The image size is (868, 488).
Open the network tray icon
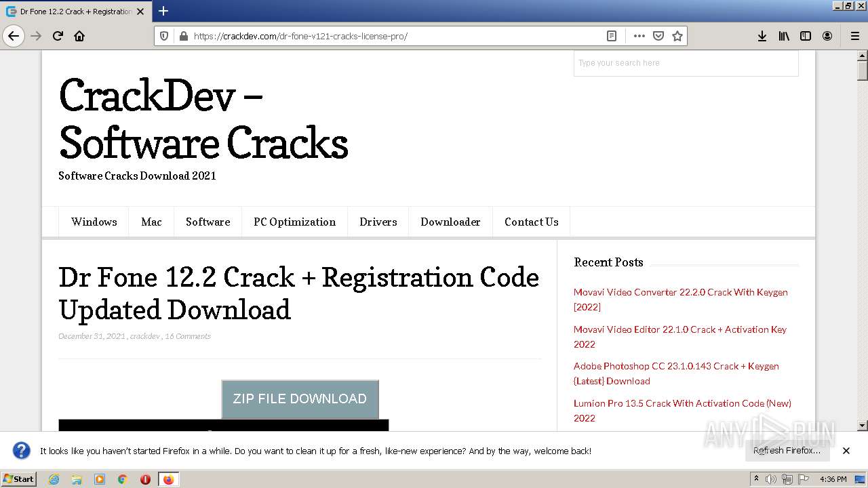pos(787,479)
